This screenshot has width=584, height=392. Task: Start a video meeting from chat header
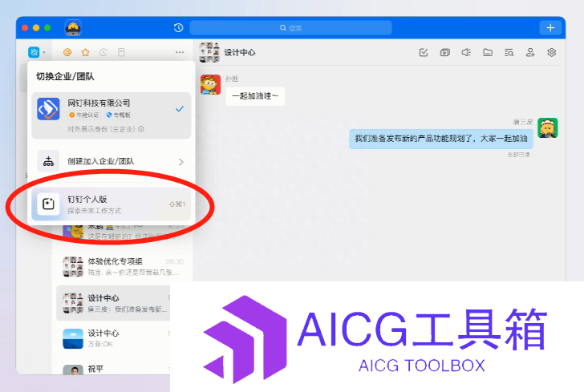(445, 52)
